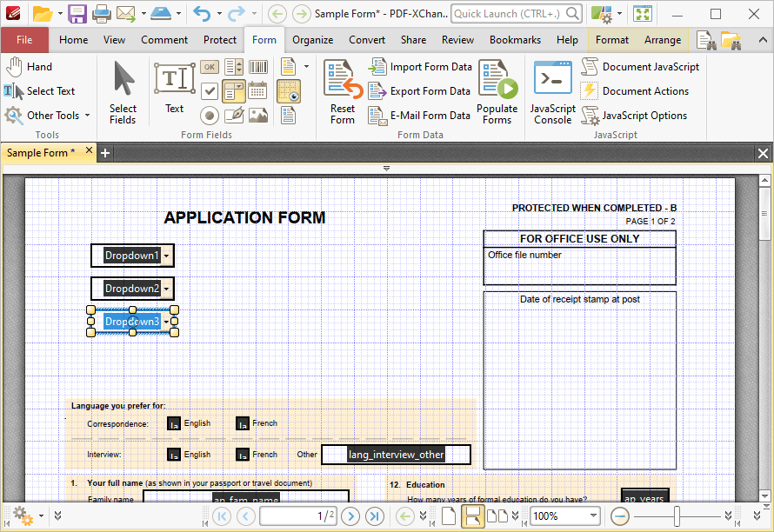Open JavaScript Options
Image resolution: width=774 pixels, height=532 pixels.
coord(634,116)
